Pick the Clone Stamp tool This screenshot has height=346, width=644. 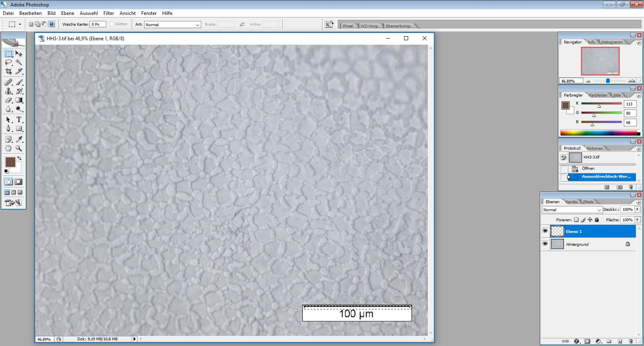coord(8,91)
